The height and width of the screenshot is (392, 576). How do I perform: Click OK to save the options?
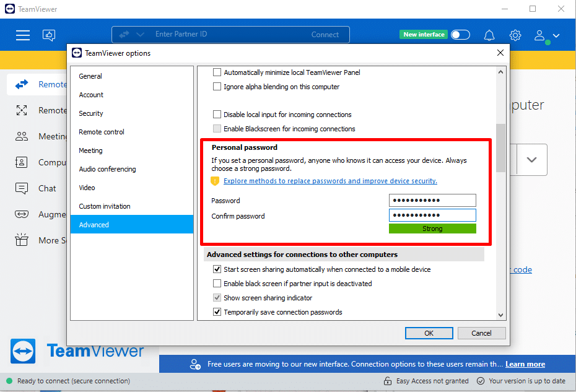click(429, 333)
